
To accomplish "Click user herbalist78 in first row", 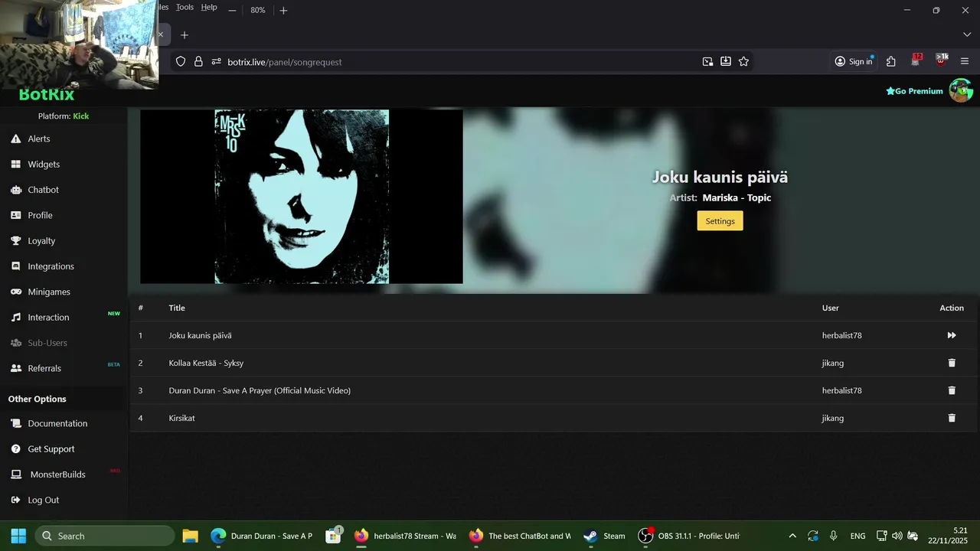I will coord(841,335).
